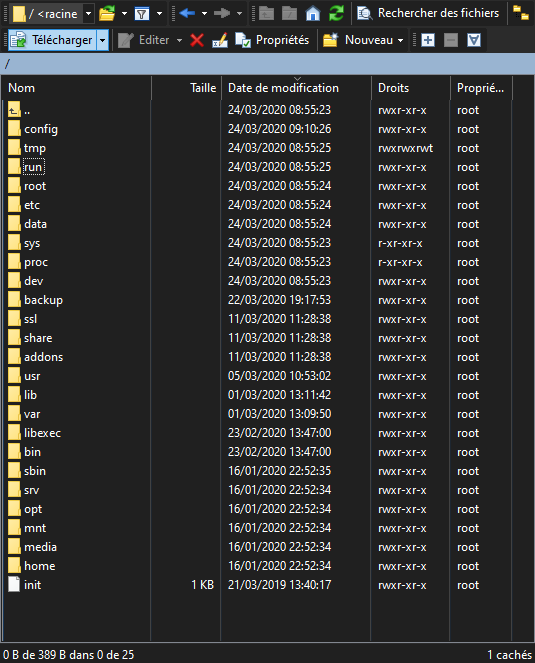Screen dimensions: 535x663
Task: Click the plus select files icon
Action: click(428, 40)
